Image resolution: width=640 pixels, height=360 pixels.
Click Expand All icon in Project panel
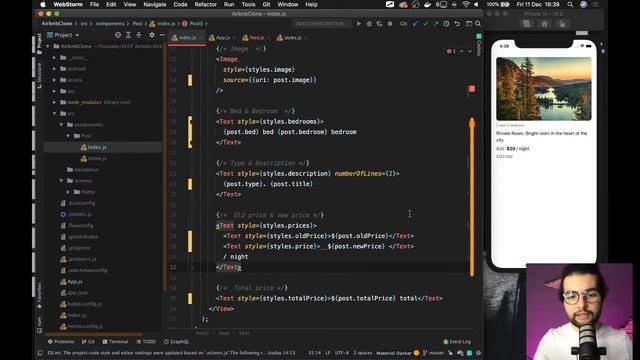(x=128, y=35)
